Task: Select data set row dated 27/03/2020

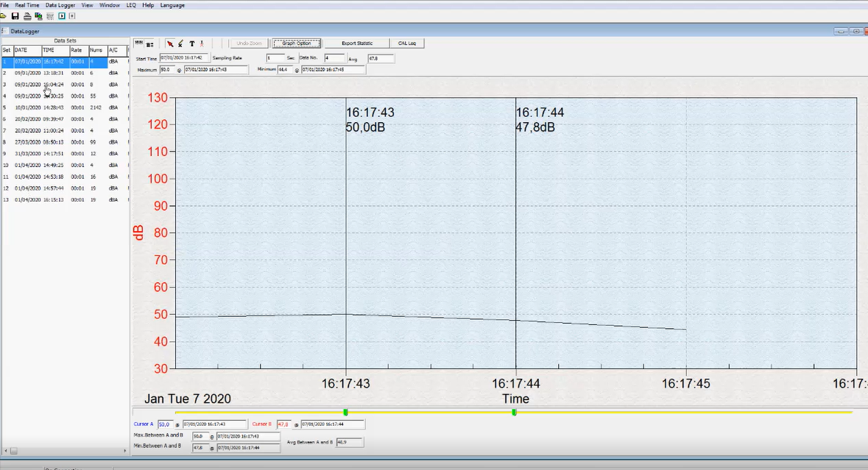Action: coord(59,142)
